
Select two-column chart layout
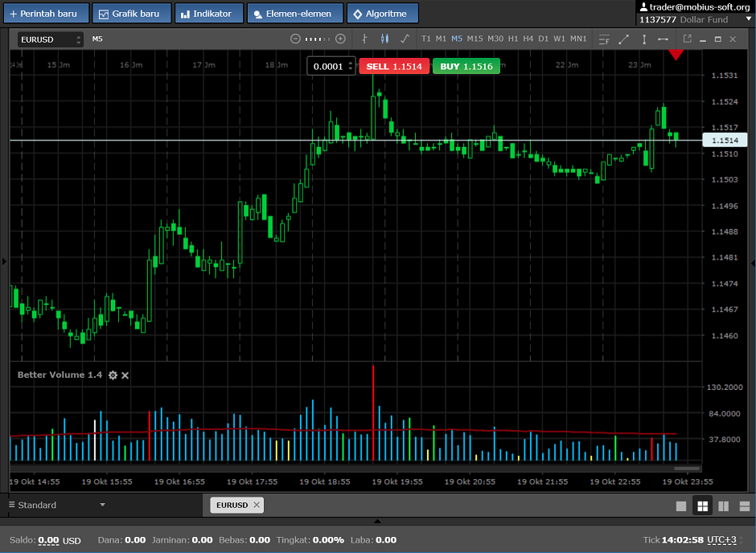click(724, 506)
